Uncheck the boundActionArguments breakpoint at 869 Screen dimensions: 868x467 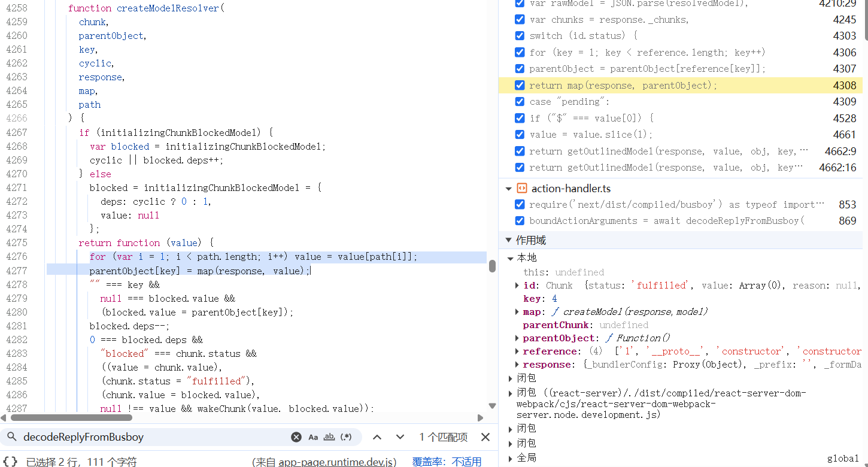click(520, 221)
